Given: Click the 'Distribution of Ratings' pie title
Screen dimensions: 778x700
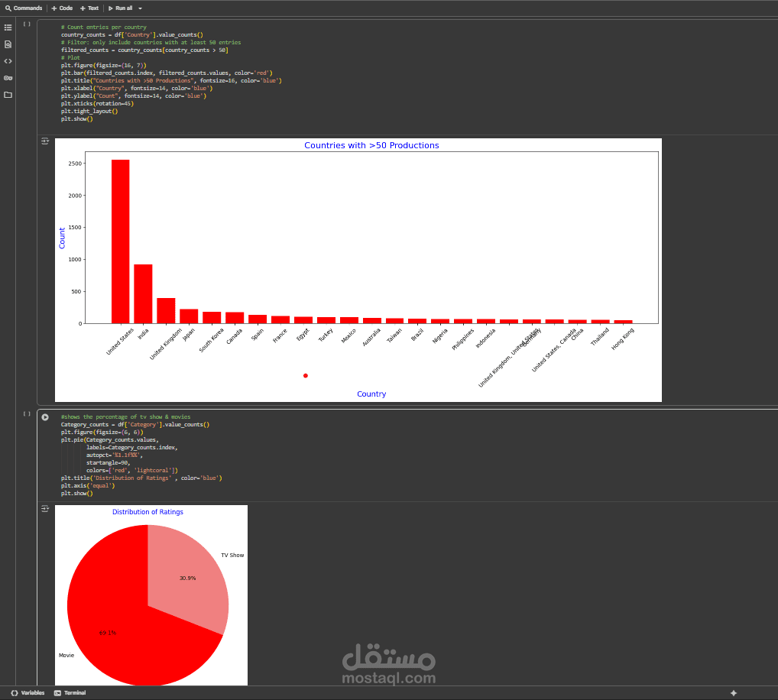Looking at the screenshot, I should click(147, 512).
